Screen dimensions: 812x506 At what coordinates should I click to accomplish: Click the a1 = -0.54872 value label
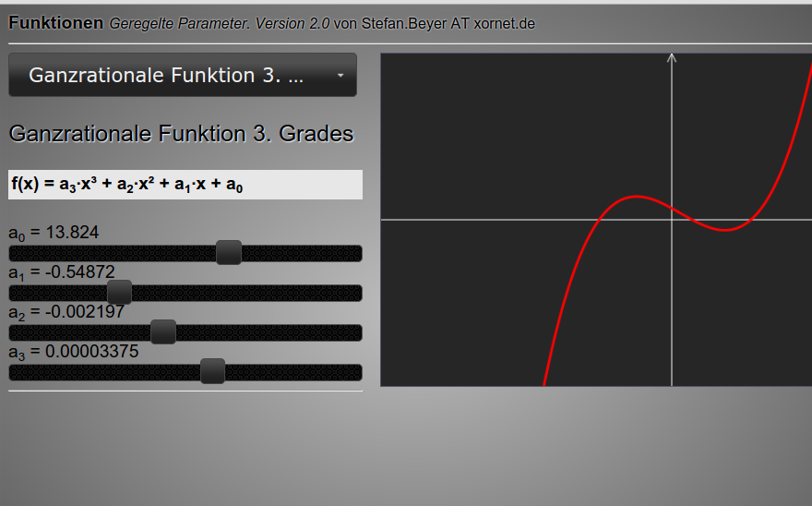click(62, 272)
